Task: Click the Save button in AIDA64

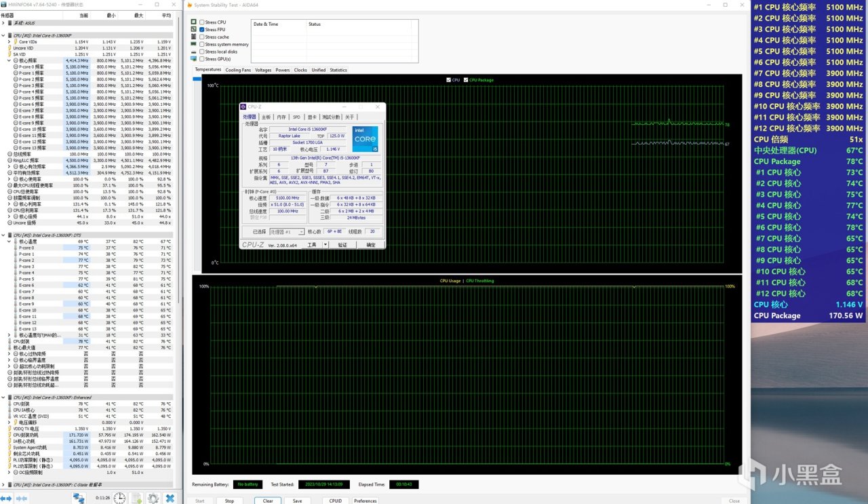Action: 297,501
